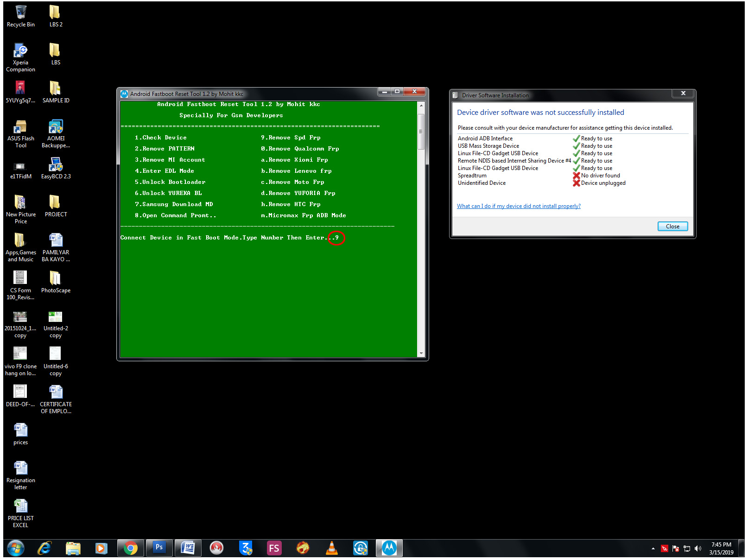Click the scroll-down arrow in the Fastboot tool console
This screenshot has width=748, height=560.
click(421, 353)
